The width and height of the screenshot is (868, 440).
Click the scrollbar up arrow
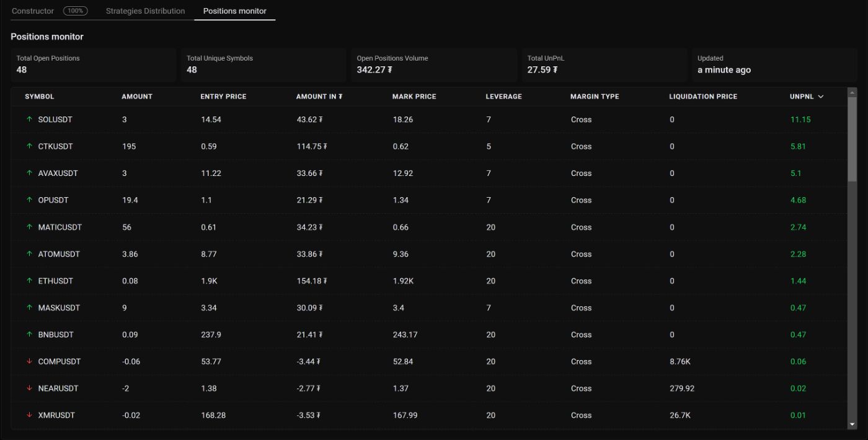(x=852, y=93)
